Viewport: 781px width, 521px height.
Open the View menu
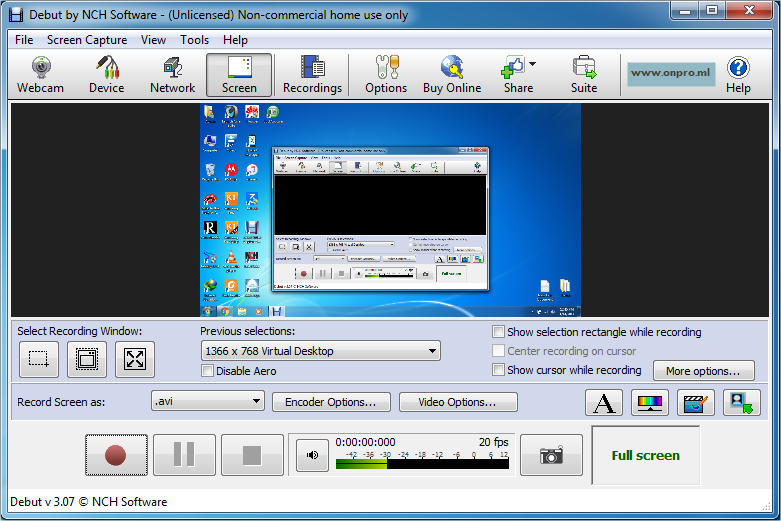click(x=153, y=40)
